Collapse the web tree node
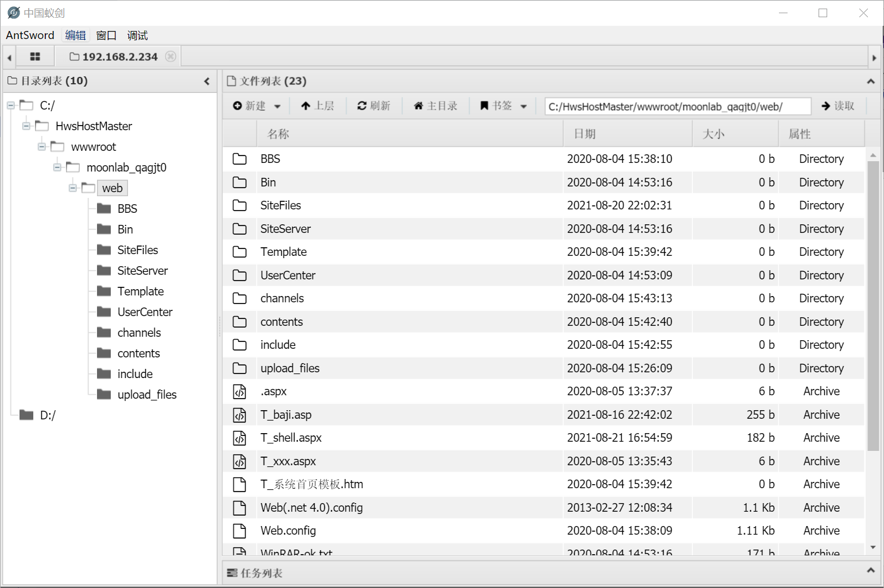This screenshot has width=884, height=588. point(73,188)
